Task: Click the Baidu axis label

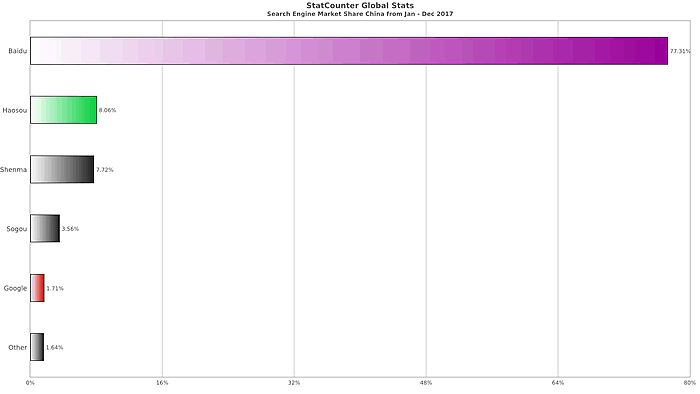Action: coord(17,51)
